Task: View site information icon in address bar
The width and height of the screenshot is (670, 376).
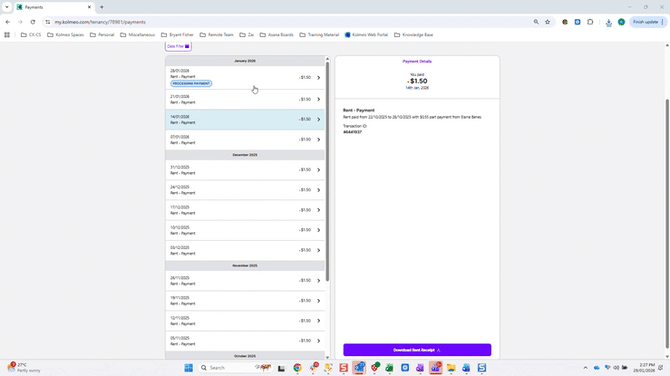Action: tap(47, 22)
